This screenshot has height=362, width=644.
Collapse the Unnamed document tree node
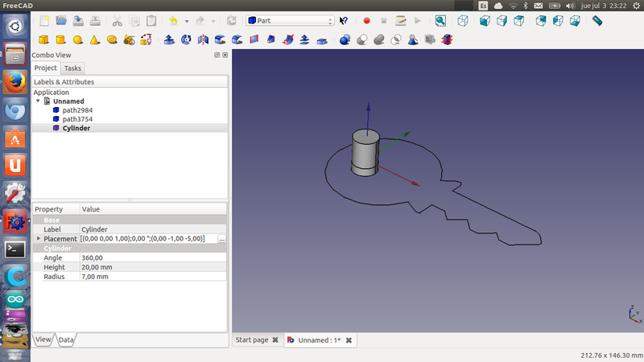click(38, 101)
